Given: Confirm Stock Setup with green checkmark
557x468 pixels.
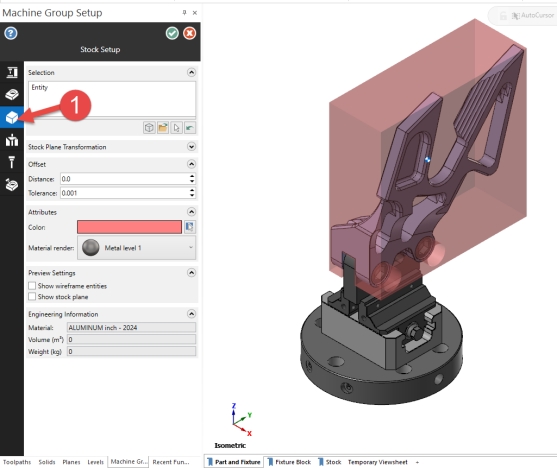Looking at the screenshot, I should (x=172, y=33).
